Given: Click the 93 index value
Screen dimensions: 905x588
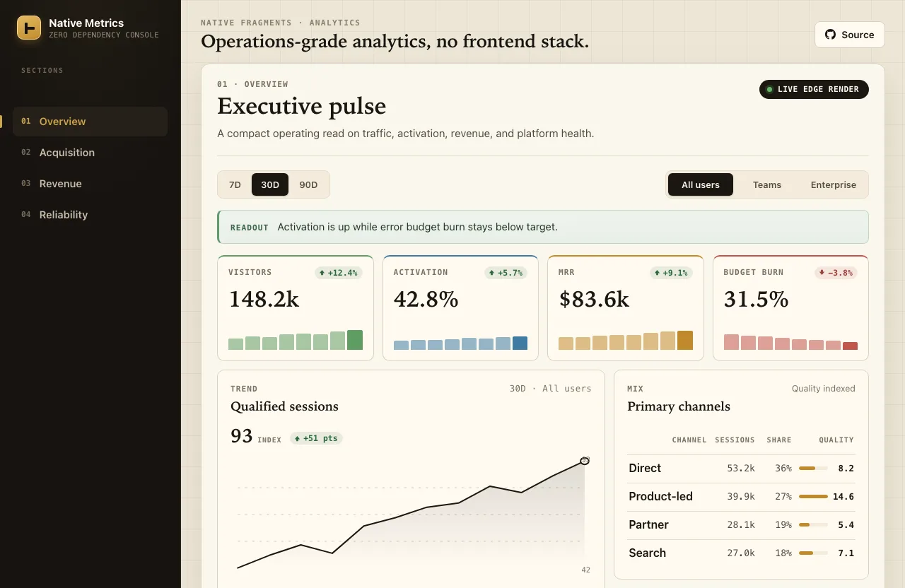Looking at the screenshot, I should [241, 436].
